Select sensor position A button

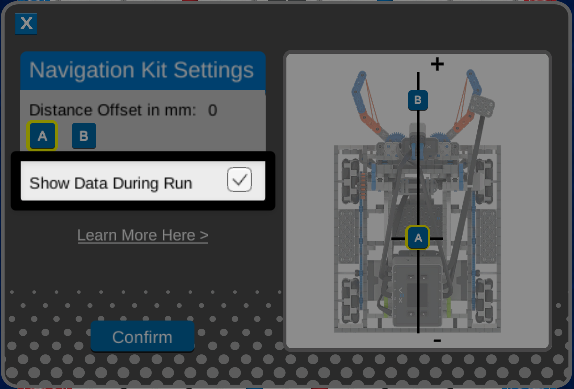coord(42,136)
